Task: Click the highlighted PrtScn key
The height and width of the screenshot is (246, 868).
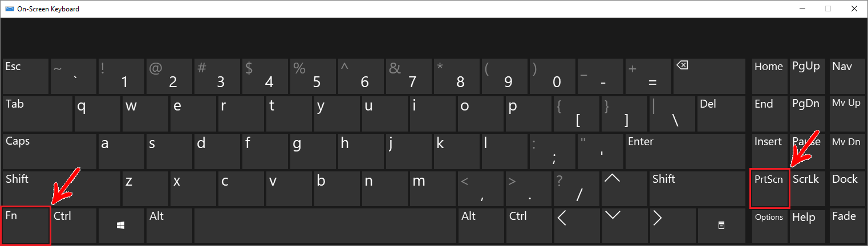Action: tap(769, 188)
